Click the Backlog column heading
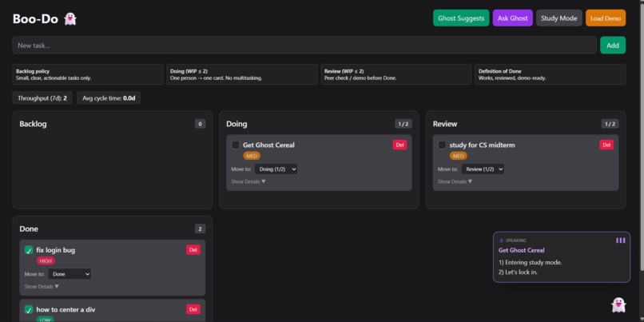 tap(33, 124)
